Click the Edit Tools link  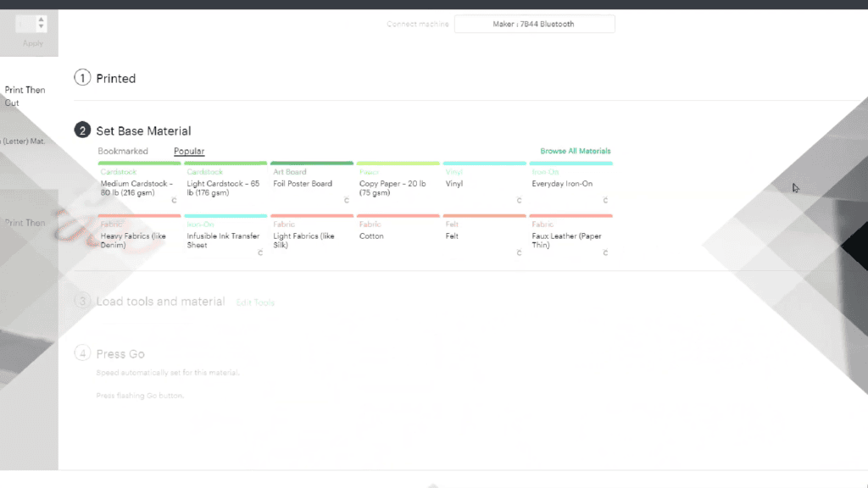tap(255, 302)
